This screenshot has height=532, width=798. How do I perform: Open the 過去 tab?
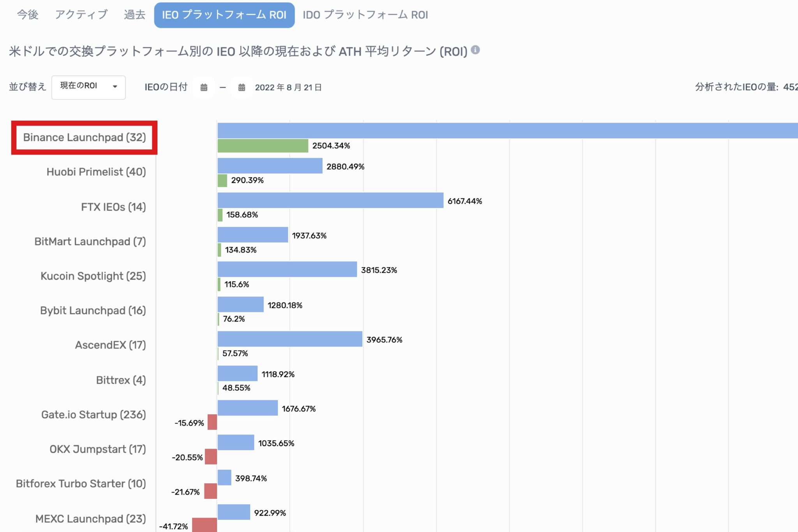[134, 15]
